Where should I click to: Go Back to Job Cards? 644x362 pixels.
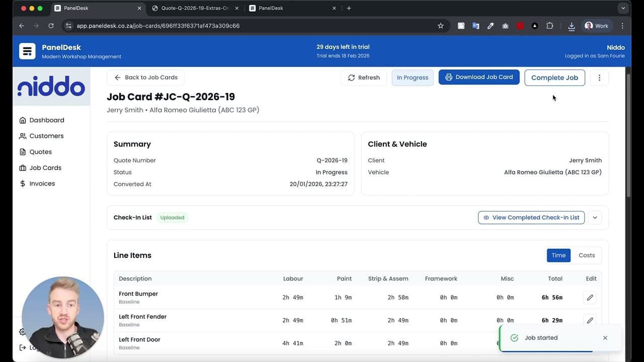point(145,77)
